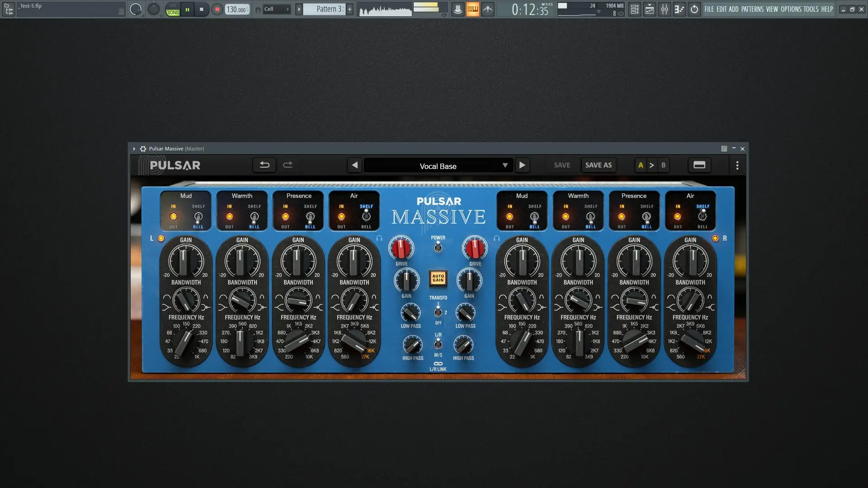This screenshot has width=868, height=488.
Task: Open the Cell snap dropdown
Action: point(276,9)
